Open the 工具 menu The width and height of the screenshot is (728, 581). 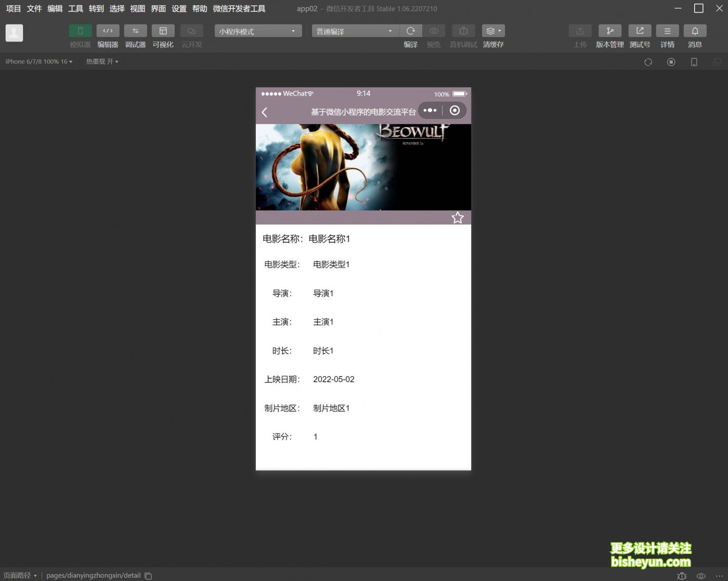tap(75, 9)
